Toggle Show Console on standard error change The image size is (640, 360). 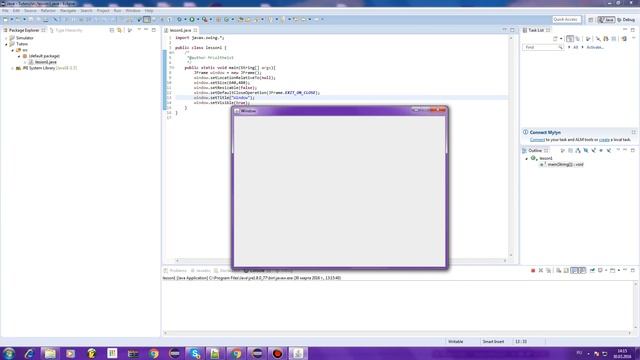point(582,270)
